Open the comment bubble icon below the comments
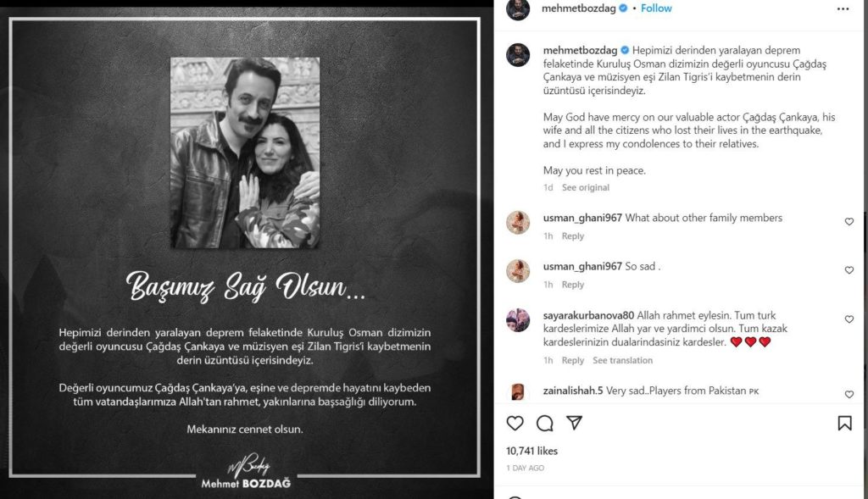868x499 pixels. (x=545, y=424)
